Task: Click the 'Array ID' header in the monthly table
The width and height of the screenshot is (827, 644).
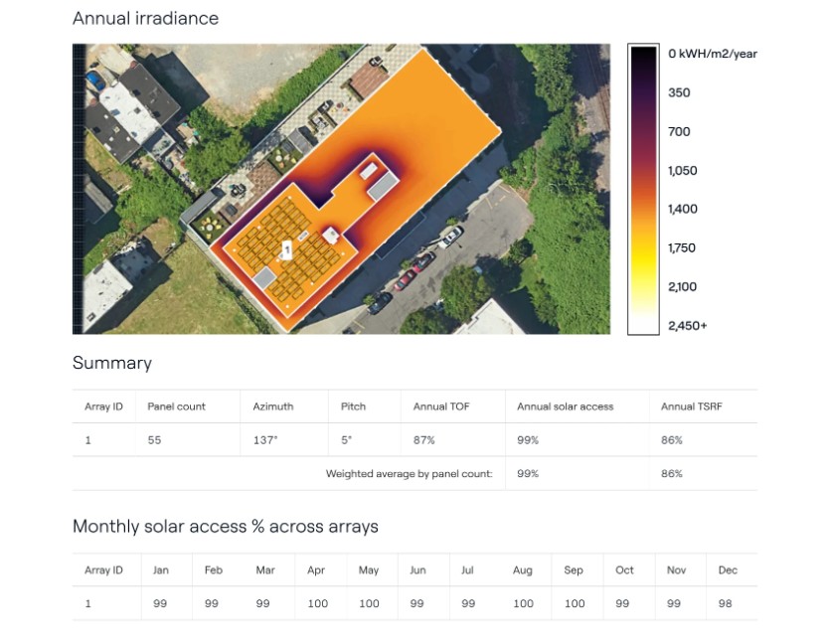Action: [103, 570]
